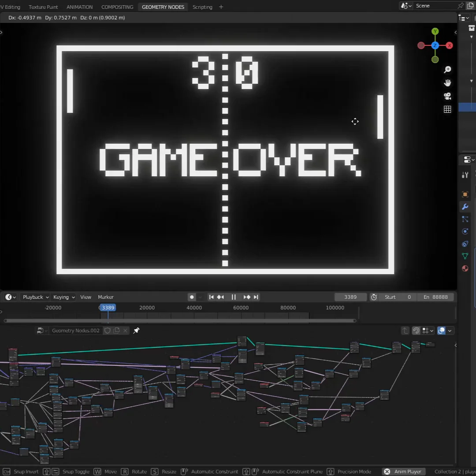The height and width of the screenshot is (476, 476).
Task: Open the Marker menu in the timeline
Action: pos(106,297)
